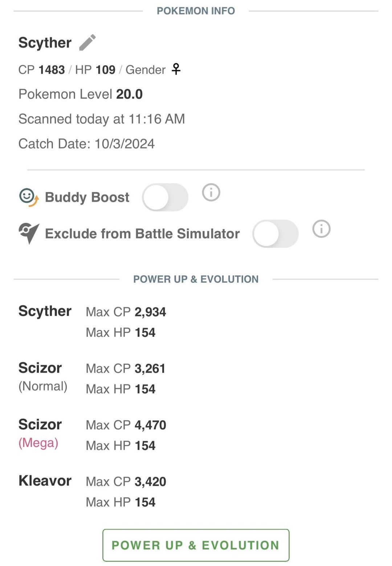Click the Pokemon Info section header

click(196, 11)
